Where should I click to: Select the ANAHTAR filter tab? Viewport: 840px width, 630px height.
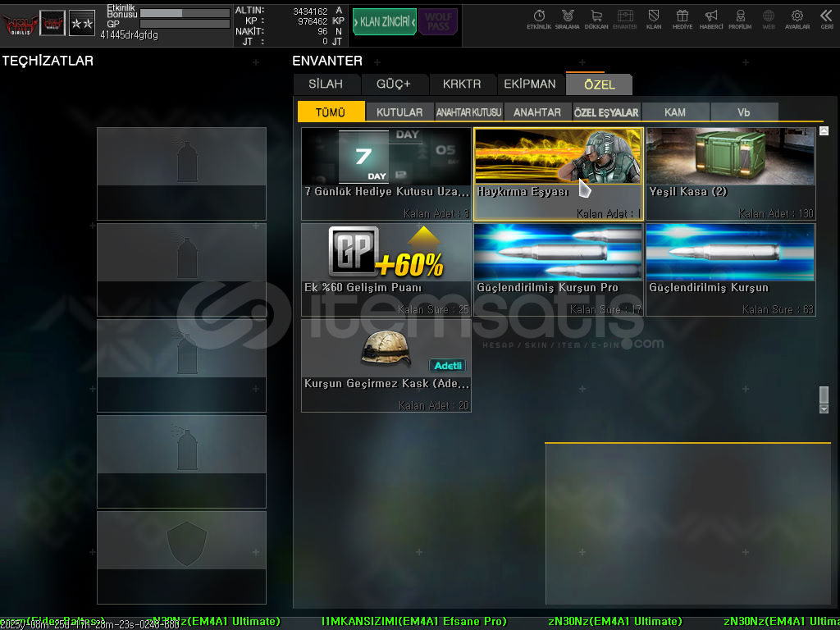(x=537, y=112)
